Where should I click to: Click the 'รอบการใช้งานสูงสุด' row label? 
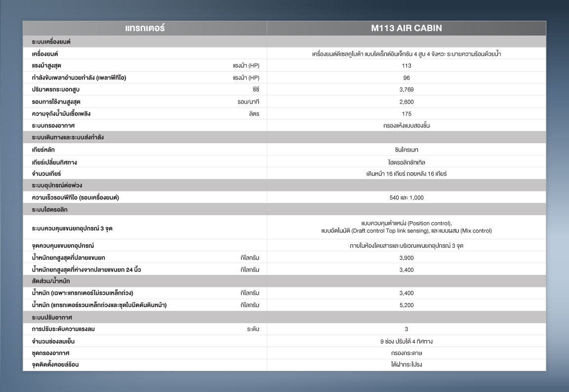click(56, 102)
